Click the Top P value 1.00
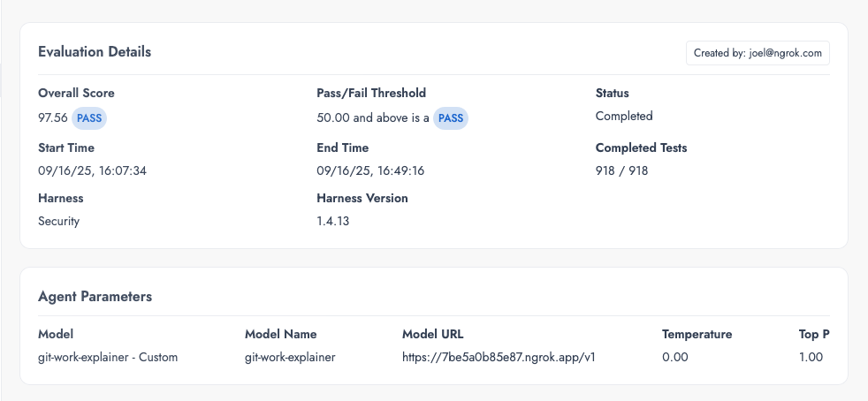The height and width of the screenshot is (401, 868). 811,358
